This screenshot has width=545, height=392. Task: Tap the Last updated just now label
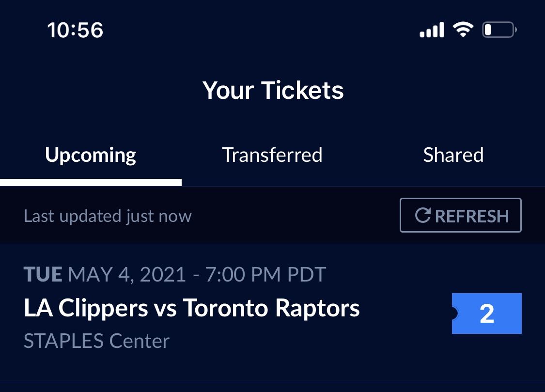(x=108, y=216)
